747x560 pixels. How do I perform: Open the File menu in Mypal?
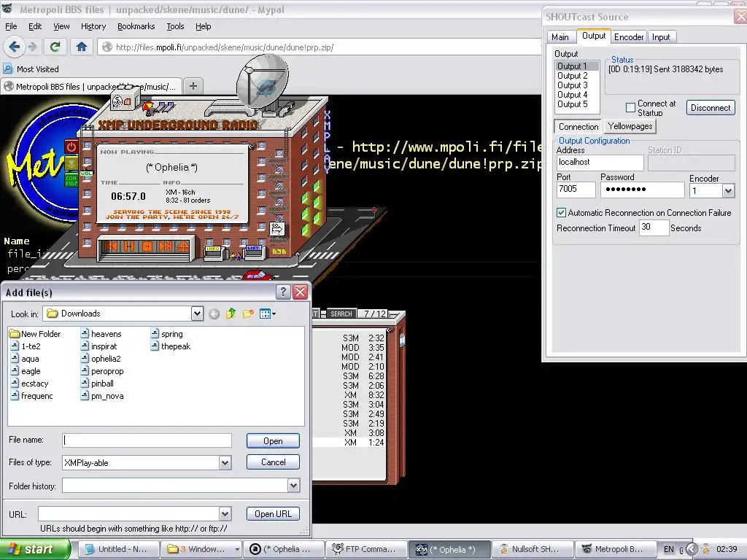pyautogui.click(x=11, y=26)
